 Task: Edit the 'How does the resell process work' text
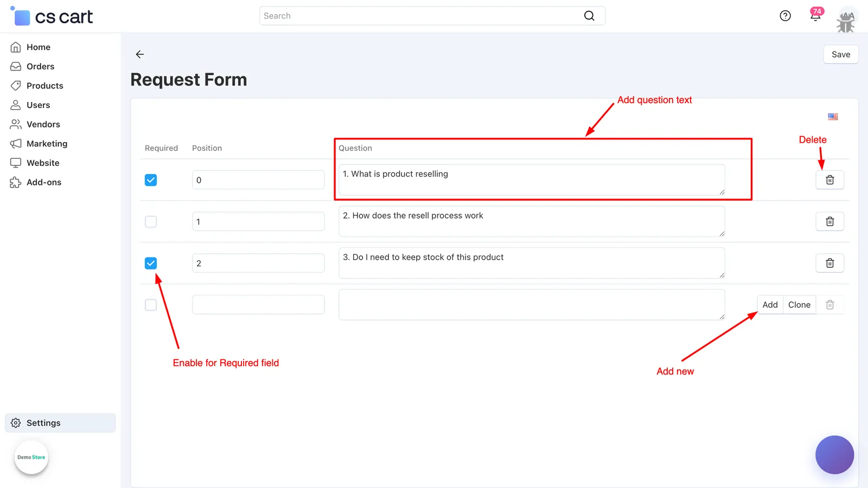pyautogui.click(x=532, y=221)
